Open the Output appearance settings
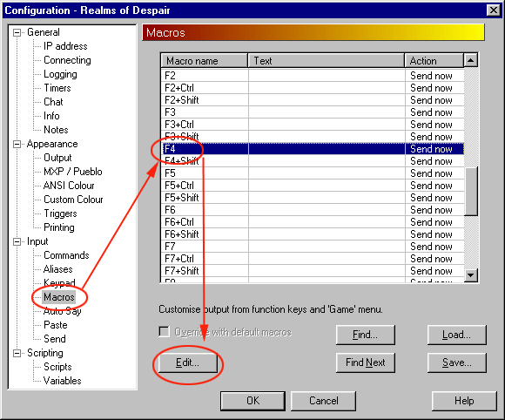This screenshot has width=505, height=420. click(57, 158)
